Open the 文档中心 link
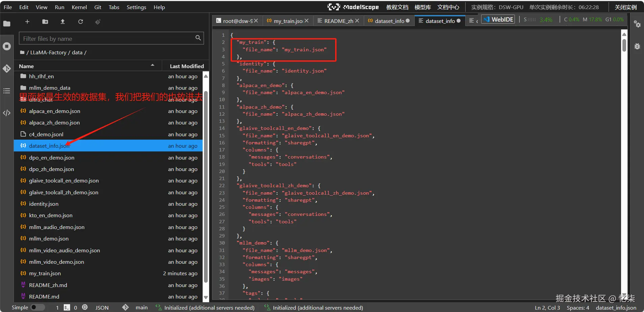 tap(448, 7)
